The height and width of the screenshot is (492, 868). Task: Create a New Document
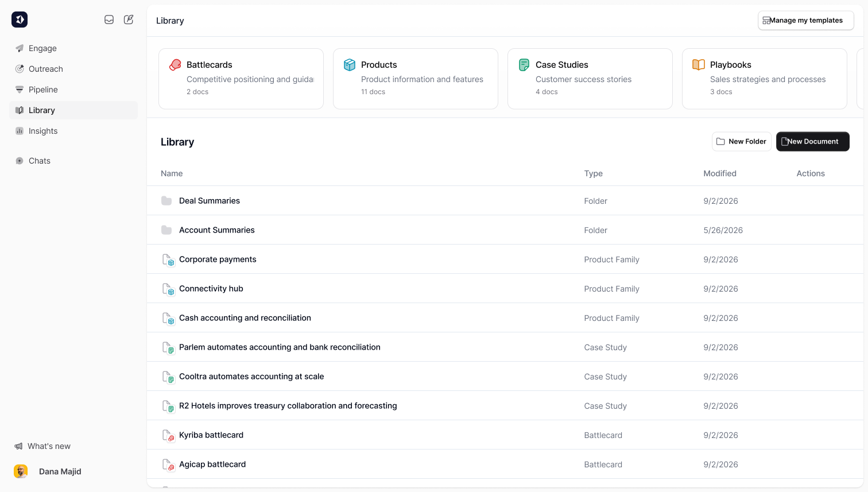pos(813,142)
